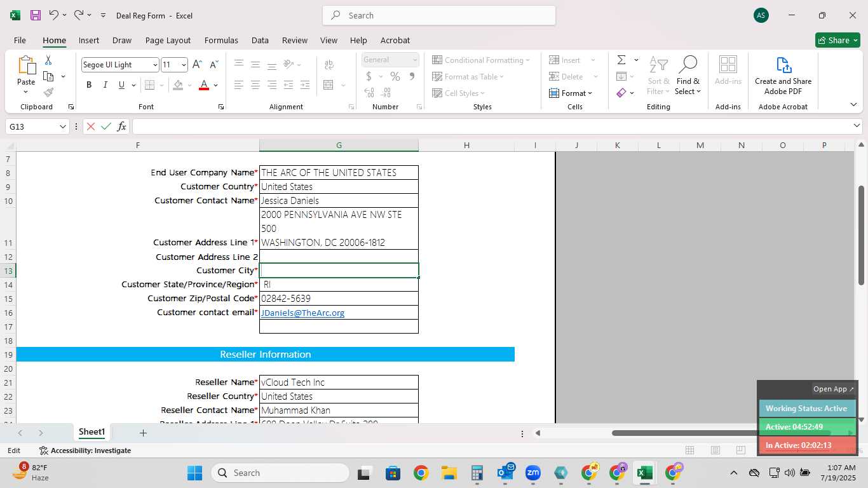Cancel the cell entry with the X

pos(91,126)
